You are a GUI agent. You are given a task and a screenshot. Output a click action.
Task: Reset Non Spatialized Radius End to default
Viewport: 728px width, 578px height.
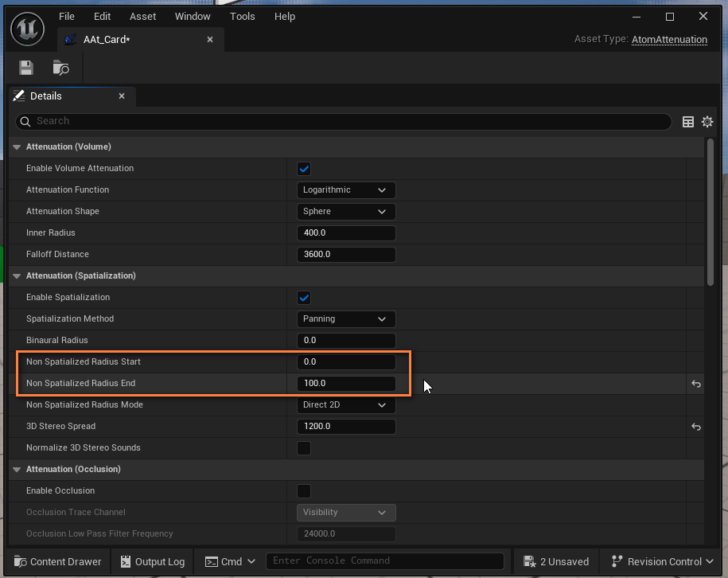coord(696,384)
